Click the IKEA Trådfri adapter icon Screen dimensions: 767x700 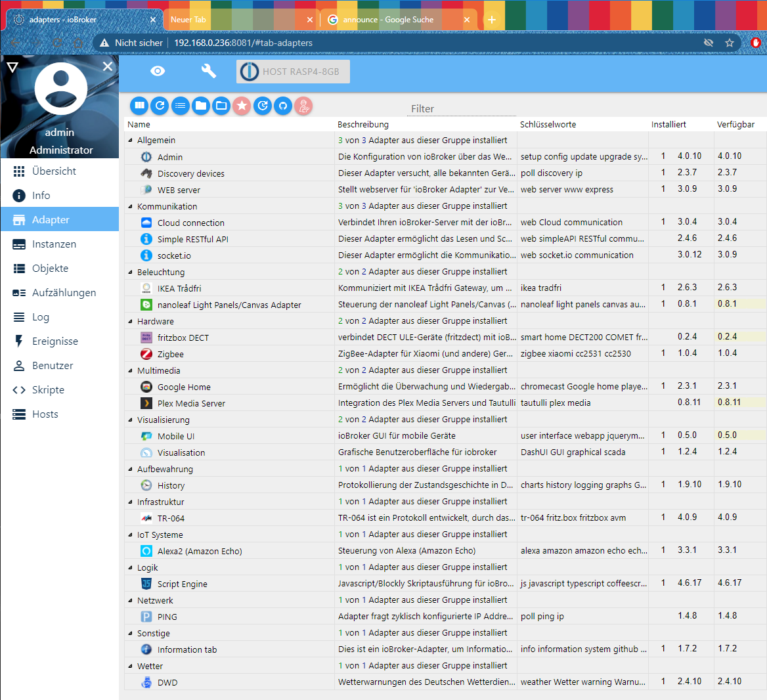[146, 289]
